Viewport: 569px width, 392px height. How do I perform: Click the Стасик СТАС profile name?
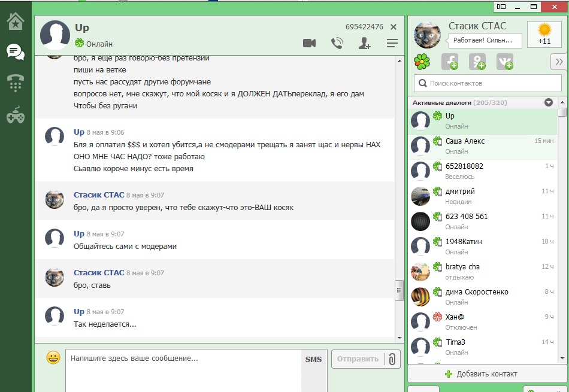477,26
